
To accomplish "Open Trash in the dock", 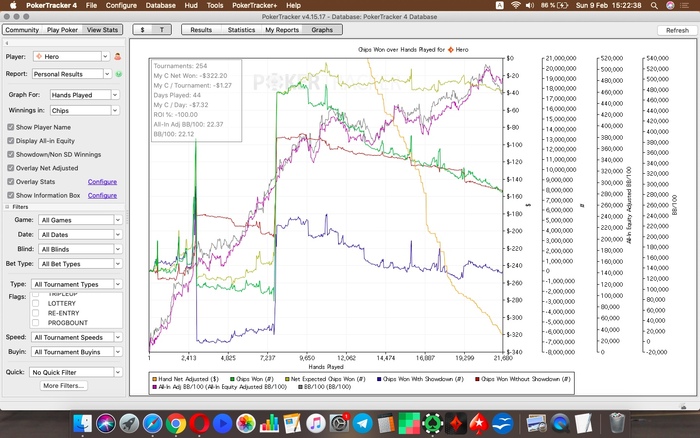I will 617,423.
